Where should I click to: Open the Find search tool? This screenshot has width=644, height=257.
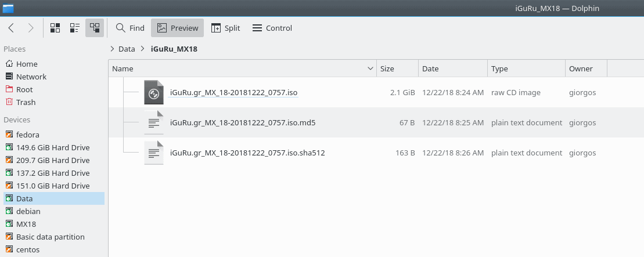pyautogui.click(x=130, y=28)
